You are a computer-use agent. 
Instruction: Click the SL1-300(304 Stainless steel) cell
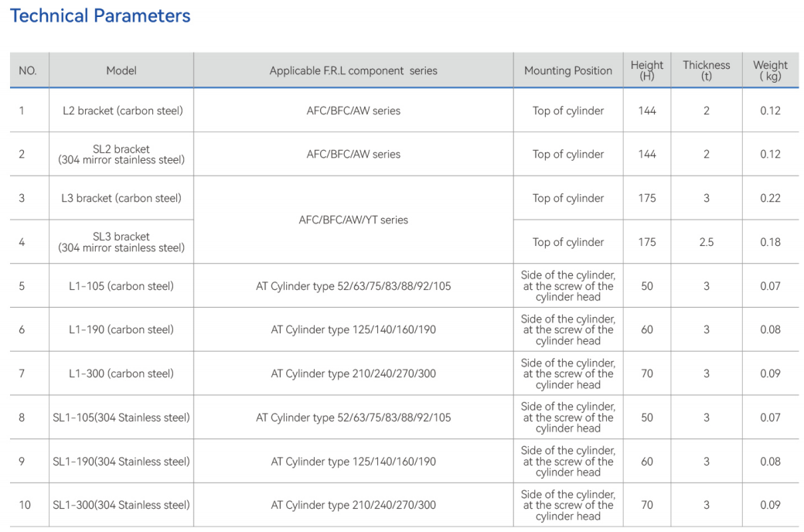pos(121,506)
